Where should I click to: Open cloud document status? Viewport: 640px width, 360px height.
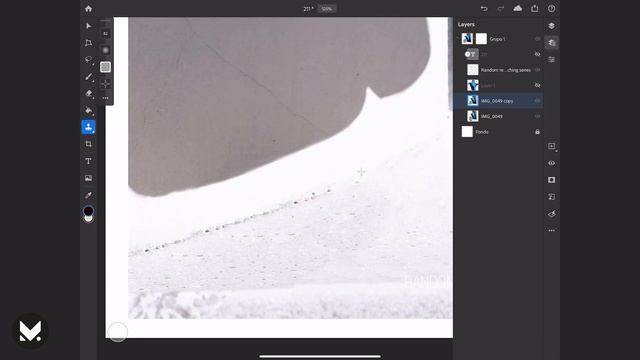click(518, 9)
